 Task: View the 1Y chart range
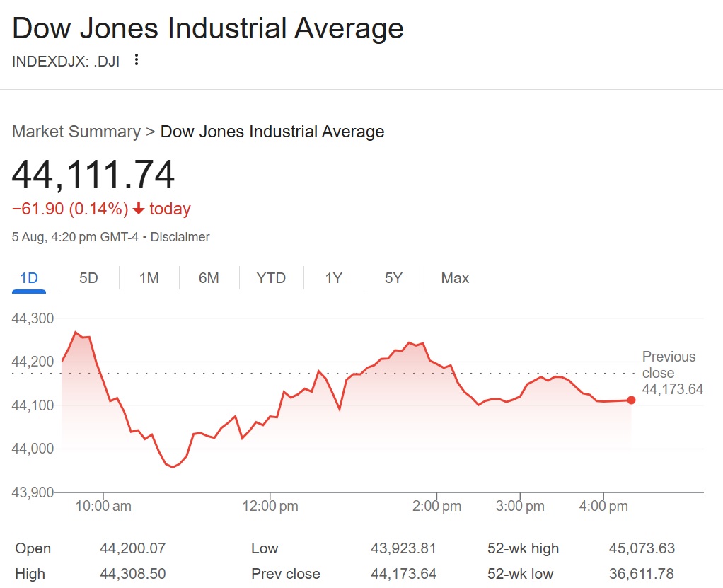pyautogui.click(x=332, y=278)
